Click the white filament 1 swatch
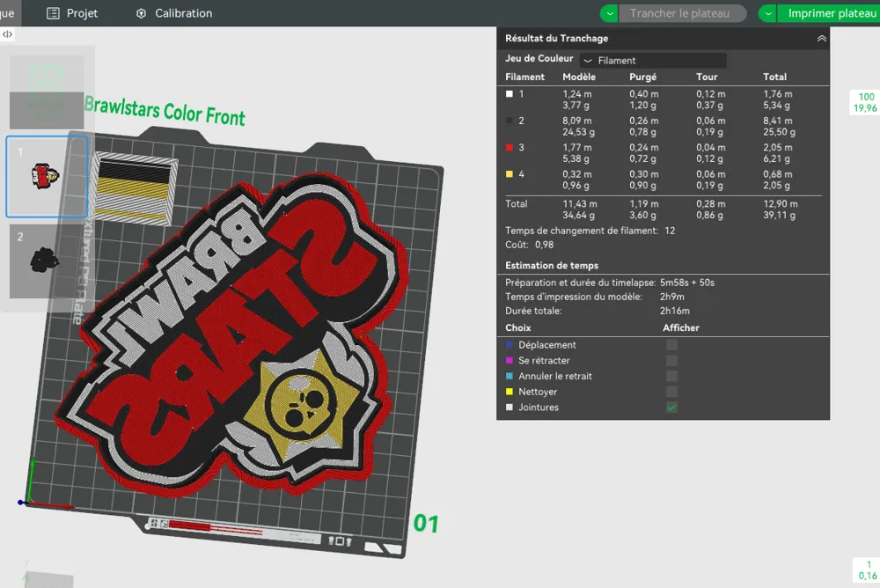The width and height of the screenshot is (880, 588). tap(509, 94)
